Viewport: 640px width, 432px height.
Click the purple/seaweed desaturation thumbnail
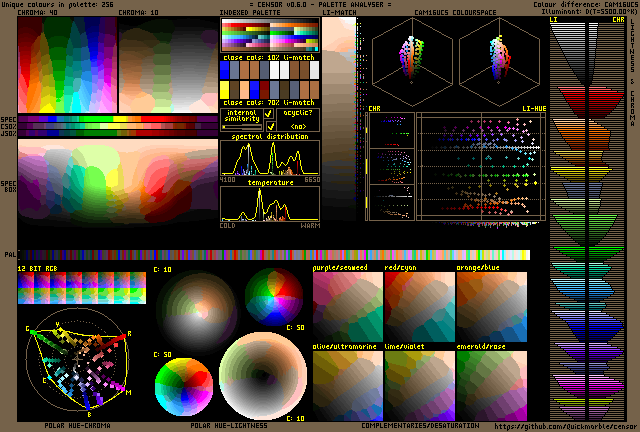(347, 307)
